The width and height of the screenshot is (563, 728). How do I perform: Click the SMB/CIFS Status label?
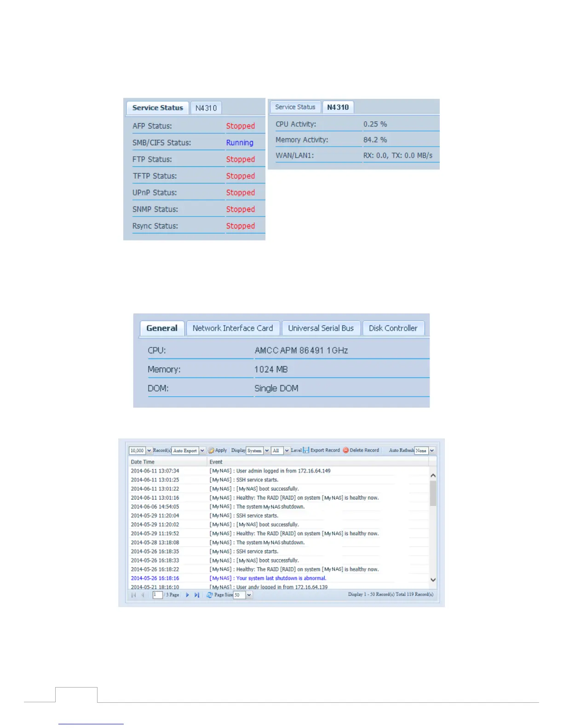click(161, 143)
